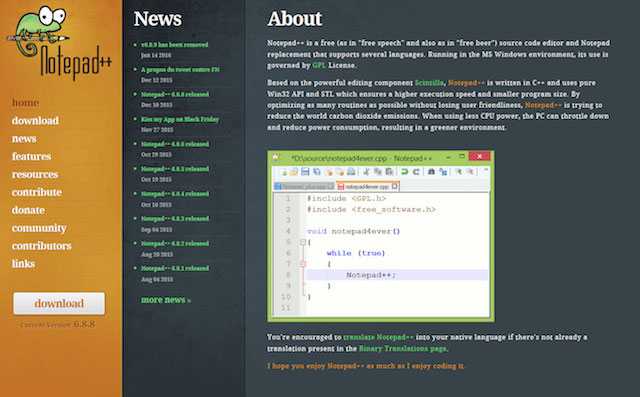640x397 pixels.
Task: Click Copy icon in embedded Notepad++ toolbar
Action: (378, 172)
